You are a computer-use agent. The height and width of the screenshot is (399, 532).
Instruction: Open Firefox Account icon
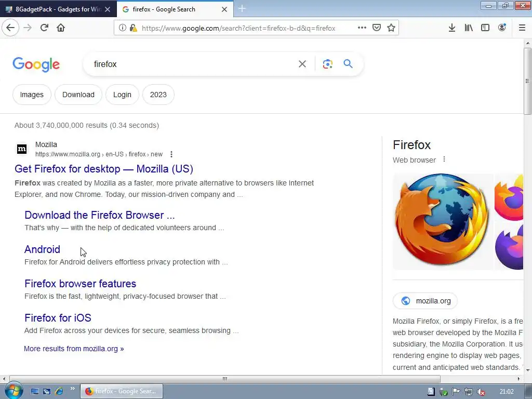[x=502, y=28]
